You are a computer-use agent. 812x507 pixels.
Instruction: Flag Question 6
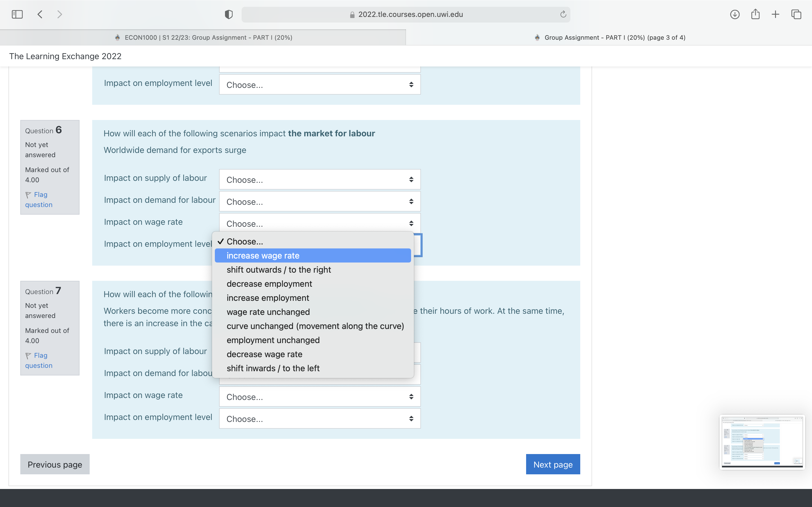coord(39,199)
